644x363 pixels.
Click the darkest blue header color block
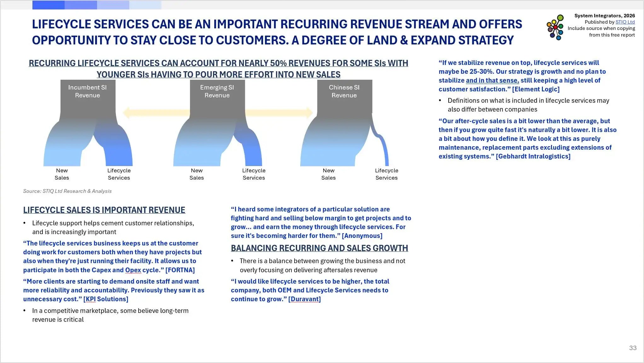48,5
